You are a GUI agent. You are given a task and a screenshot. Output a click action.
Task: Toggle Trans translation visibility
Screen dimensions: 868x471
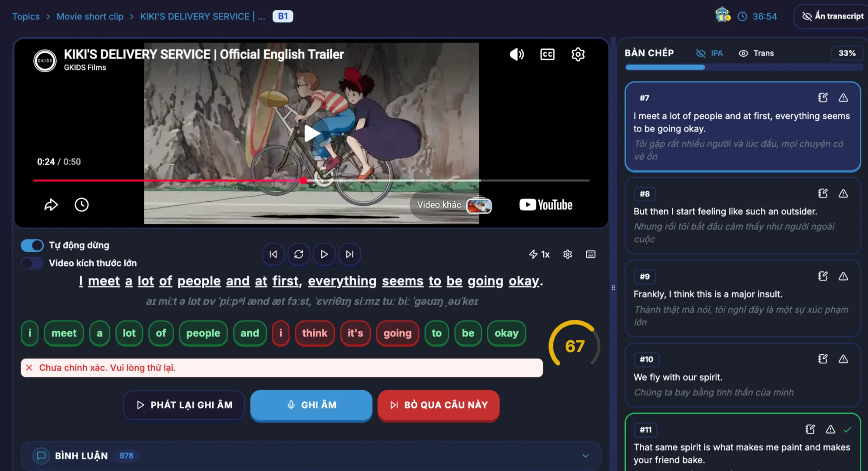pos(756,53)
